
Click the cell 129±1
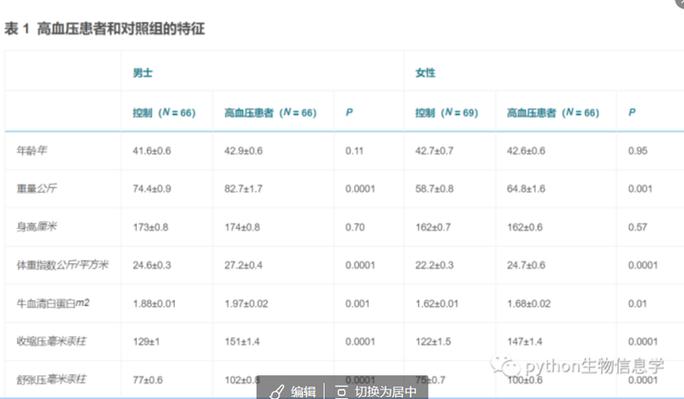coord(146,341)
